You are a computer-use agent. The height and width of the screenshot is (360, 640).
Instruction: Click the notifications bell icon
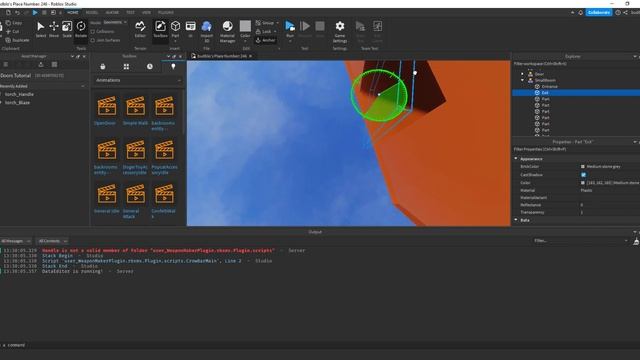[x=580, y=13]
